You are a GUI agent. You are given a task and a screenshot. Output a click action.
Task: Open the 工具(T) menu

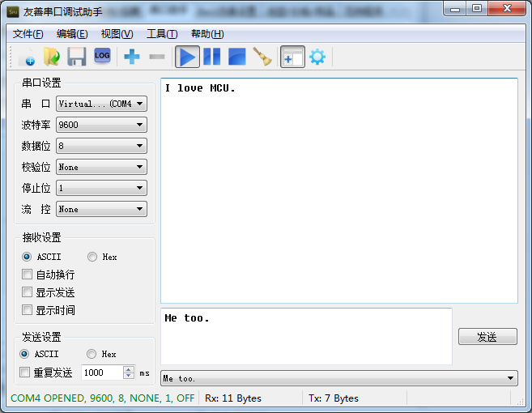[162, 33]
